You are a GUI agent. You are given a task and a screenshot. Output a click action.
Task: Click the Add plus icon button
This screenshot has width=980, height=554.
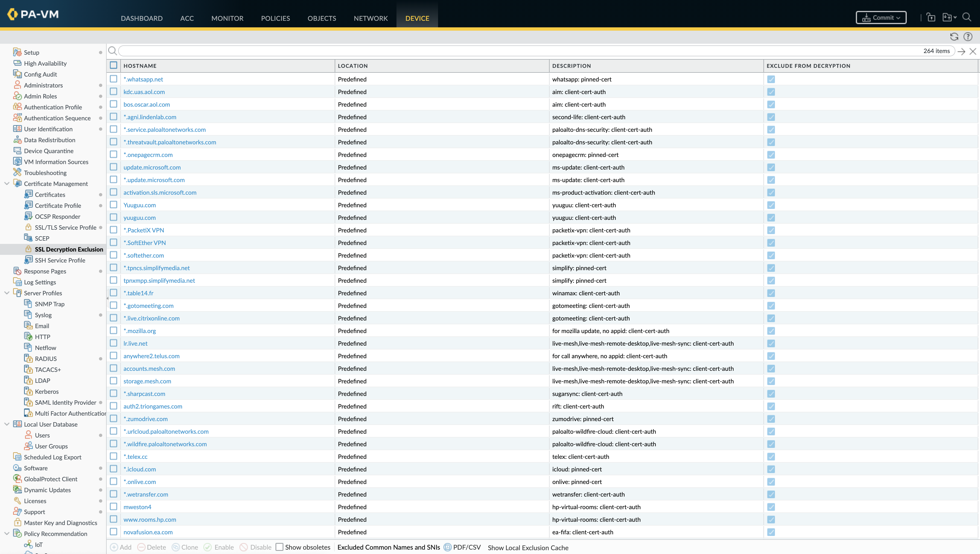coord(114,547)
